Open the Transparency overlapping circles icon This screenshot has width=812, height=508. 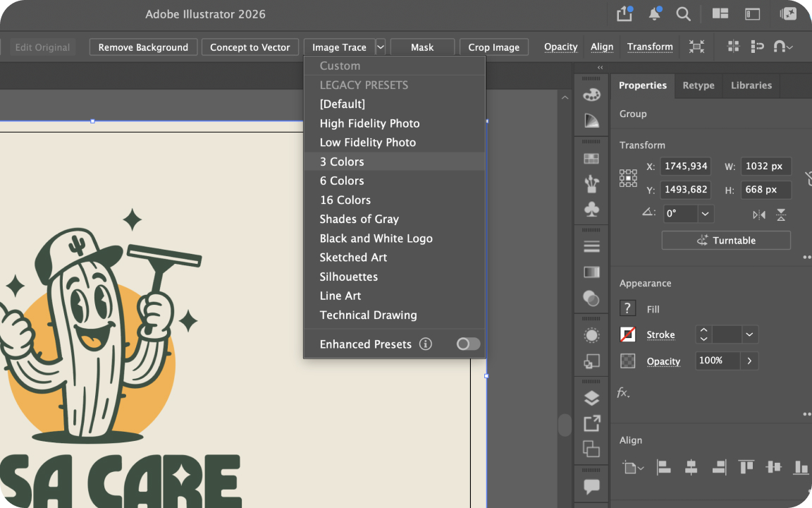591,298
